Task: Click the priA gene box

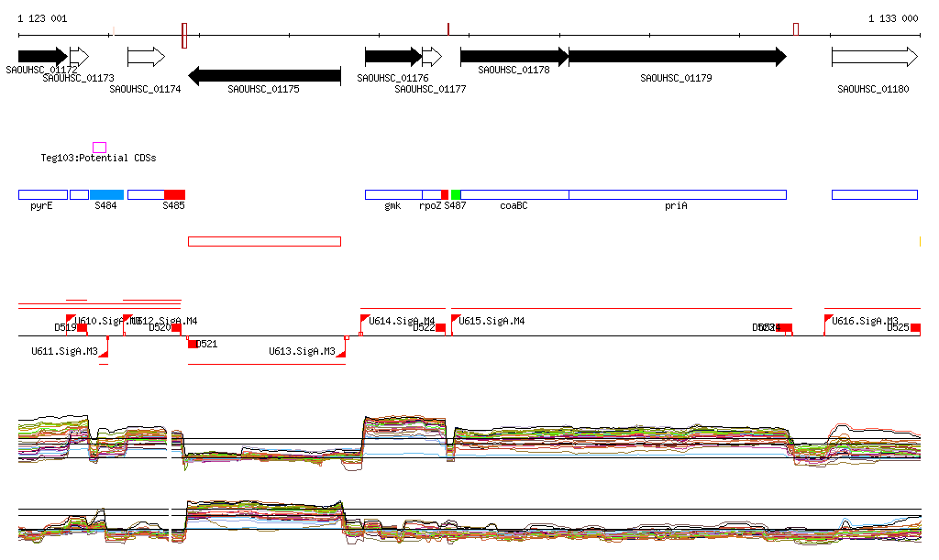Action: tap(677, 194)
